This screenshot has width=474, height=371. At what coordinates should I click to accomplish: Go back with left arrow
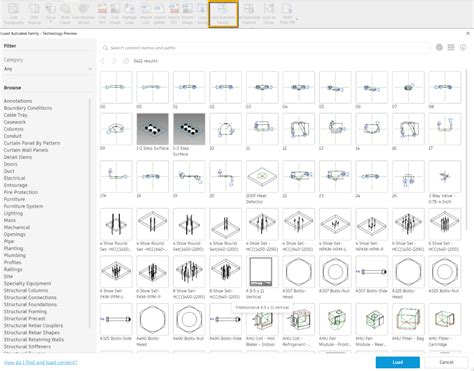pos(103,61)
